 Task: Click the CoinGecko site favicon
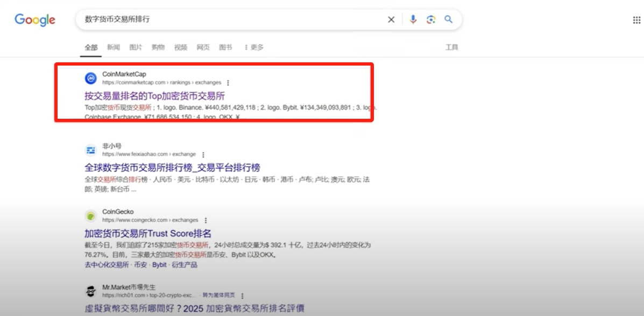click(x=90, y=216)
